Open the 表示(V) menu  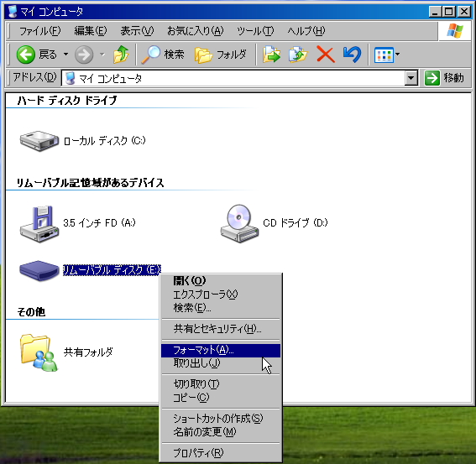click(137, 31)
